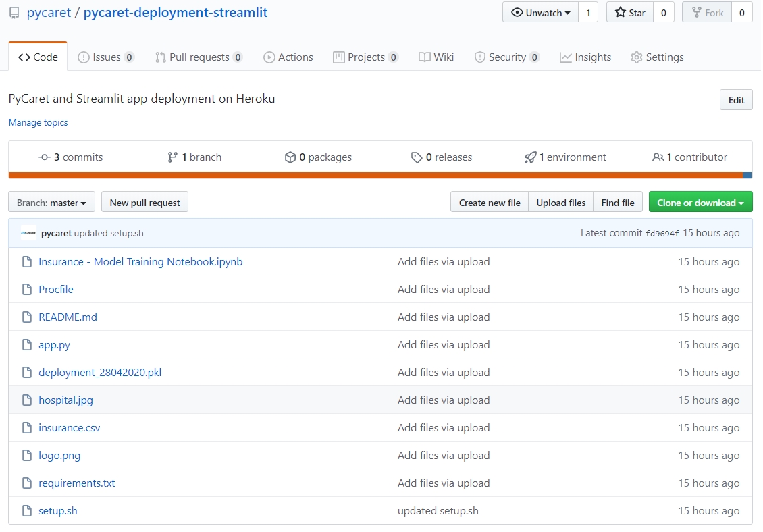Viewport: 763px width, 532px height.
Task: Click the Manage topics link
Action: pos(38,122)
